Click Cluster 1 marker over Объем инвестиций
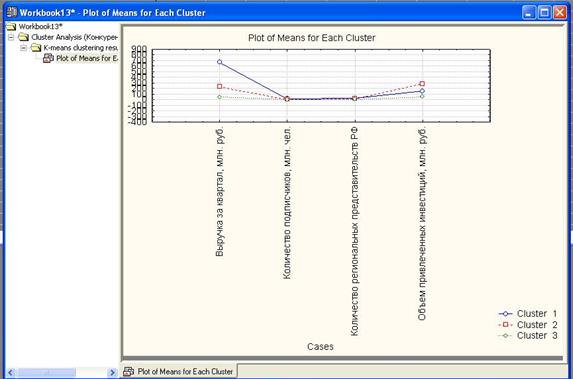This screenshot has width=573, height=379. click(x=422, y=91)
